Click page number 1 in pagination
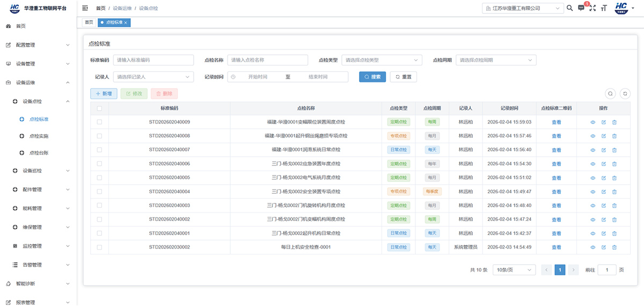This screenshot has width=644, height=306. 560,270
